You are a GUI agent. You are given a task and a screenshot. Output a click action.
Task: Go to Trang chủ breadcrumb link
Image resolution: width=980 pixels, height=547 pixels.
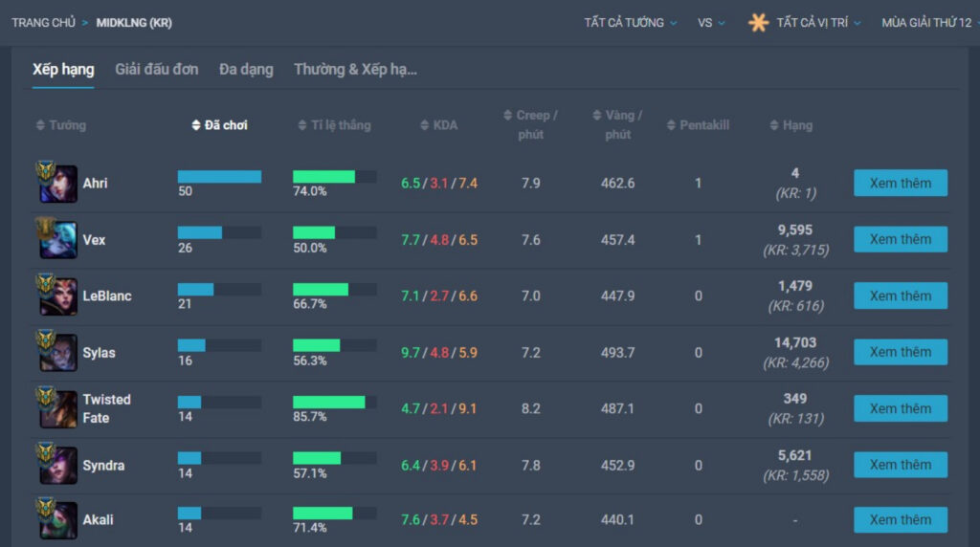[43, 23]
